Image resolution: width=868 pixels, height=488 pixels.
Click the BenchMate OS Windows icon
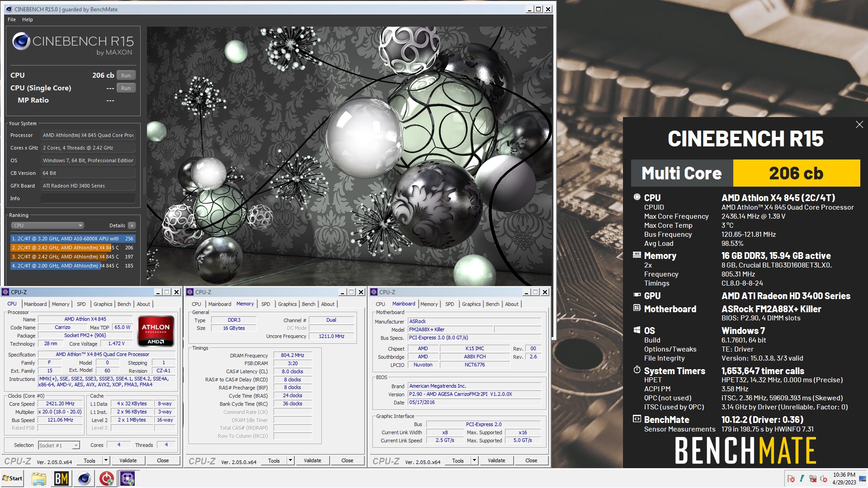pos(637,330)
